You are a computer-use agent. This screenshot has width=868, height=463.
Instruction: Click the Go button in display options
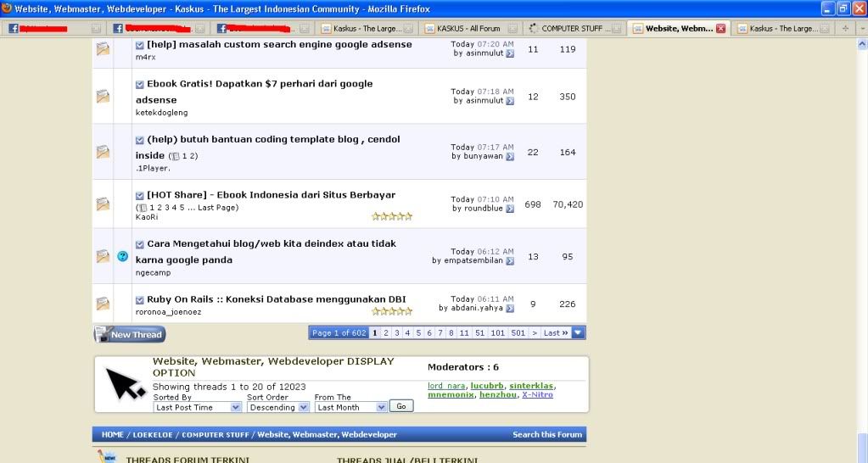[x=401, y=406]
